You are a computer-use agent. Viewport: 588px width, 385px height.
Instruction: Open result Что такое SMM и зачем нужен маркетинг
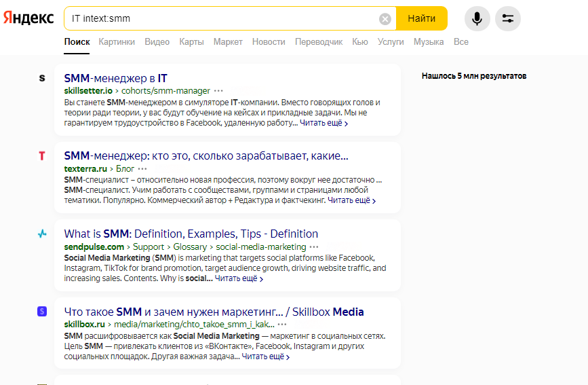pos(214,312)
